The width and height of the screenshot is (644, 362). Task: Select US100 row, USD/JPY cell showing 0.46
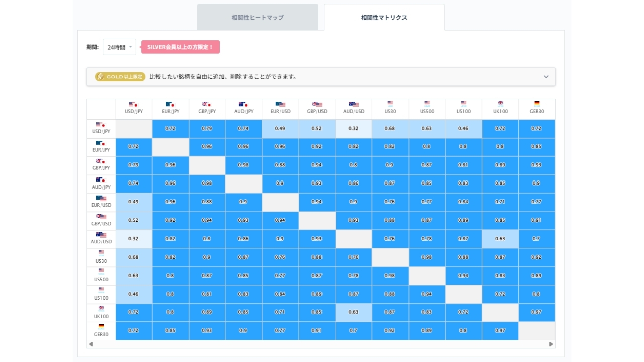pos(134,294)
